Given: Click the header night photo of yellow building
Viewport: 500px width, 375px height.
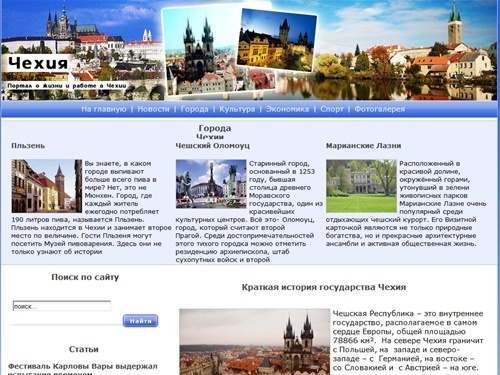Looking at the screenshot, I should (277, 40).
